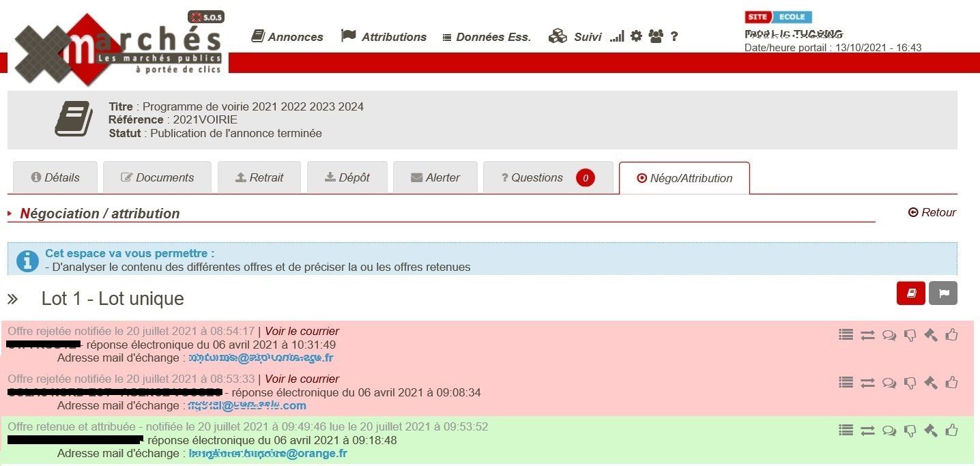Open the Données Ess. menu
This screenshot has width=980, height=466.
coord(487,37)
